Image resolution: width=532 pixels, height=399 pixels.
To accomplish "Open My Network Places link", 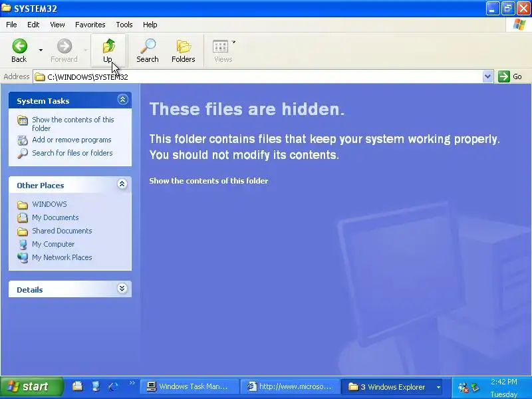I will [62, 257].
